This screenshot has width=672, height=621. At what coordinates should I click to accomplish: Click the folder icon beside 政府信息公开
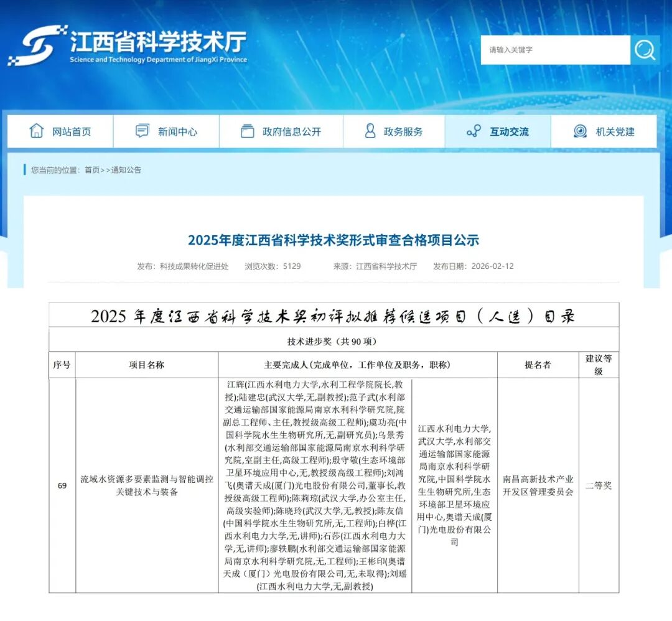click(x=247, y=131)
